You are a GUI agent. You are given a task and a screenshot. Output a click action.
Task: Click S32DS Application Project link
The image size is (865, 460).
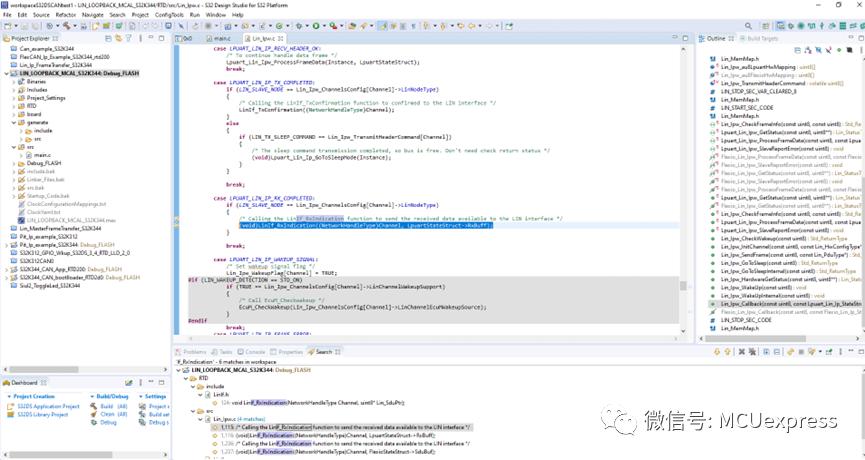49,406
